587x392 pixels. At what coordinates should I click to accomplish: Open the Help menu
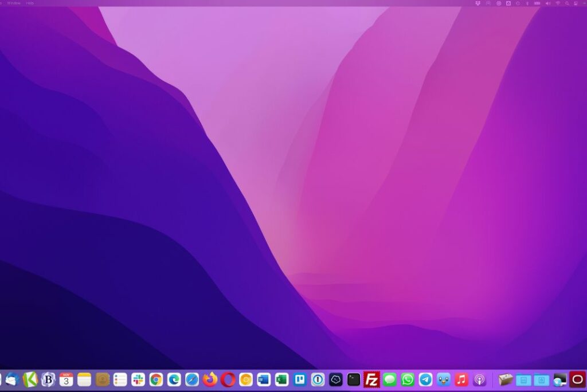coord(30,3)
